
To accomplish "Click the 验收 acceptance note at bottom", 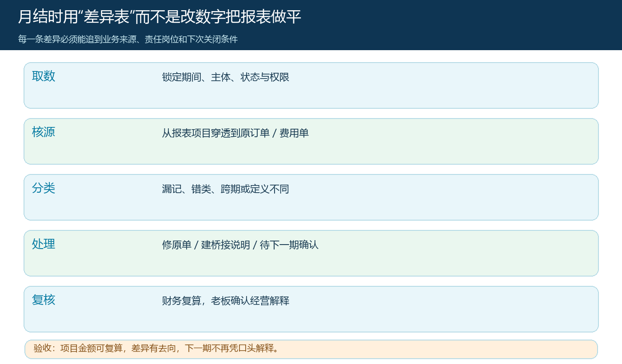I will (311, 349).
